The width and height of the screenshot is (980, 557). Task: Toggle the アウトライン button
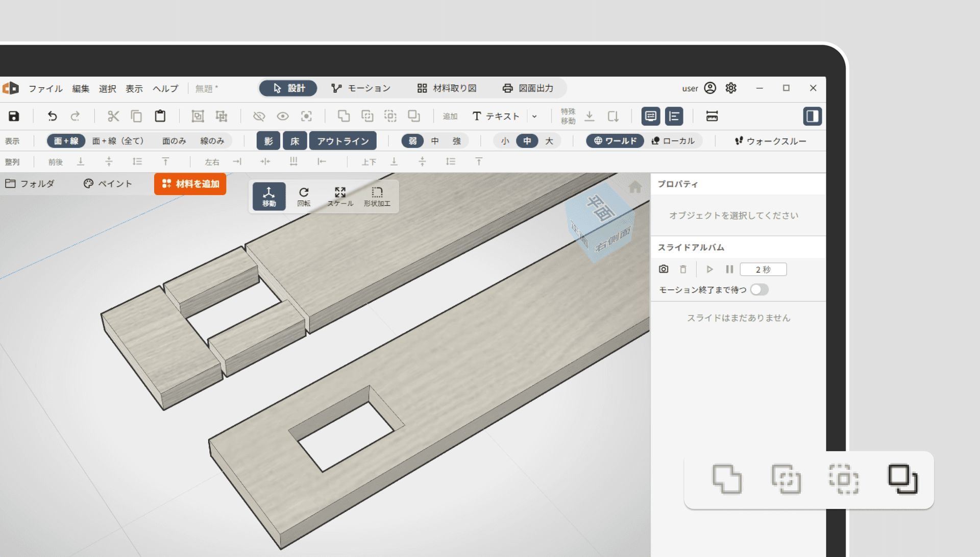[343, 141]
